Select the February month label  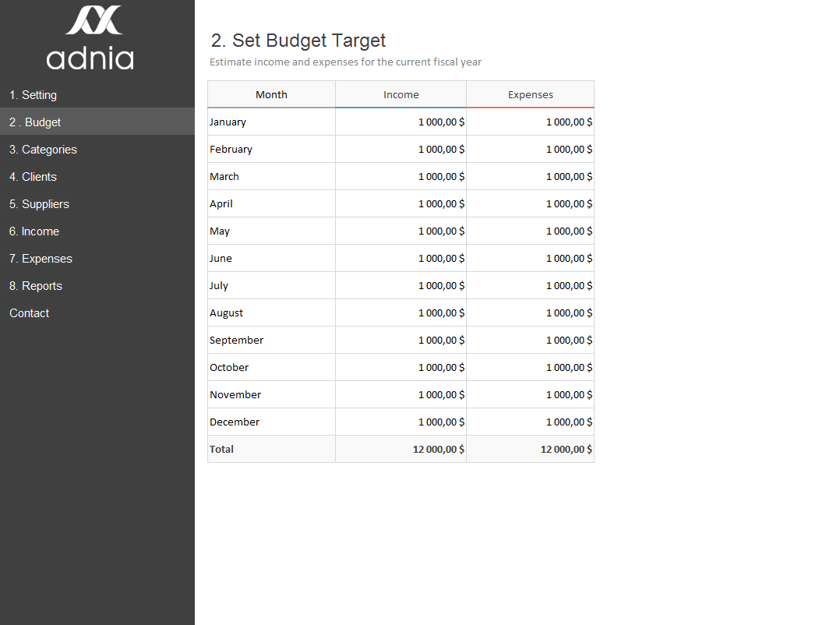coord(272,150)
